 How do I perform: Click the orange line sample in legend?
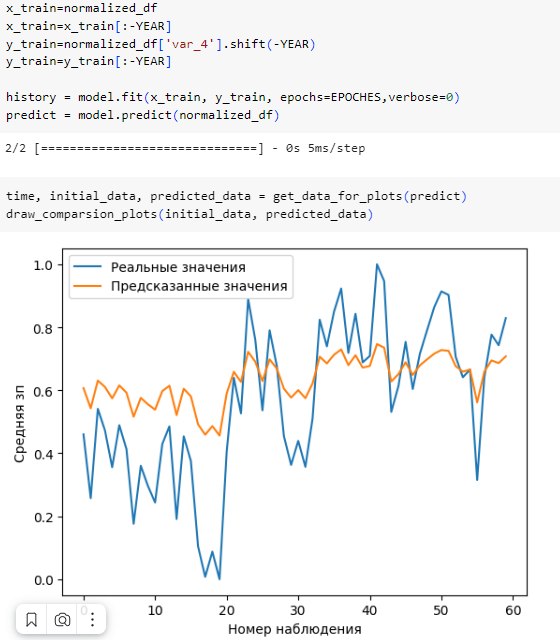tap(87, 286)
